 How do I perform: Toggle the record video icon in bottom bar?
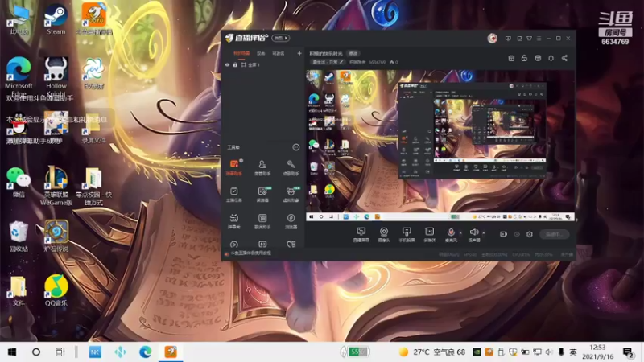(x=503, y=234)
